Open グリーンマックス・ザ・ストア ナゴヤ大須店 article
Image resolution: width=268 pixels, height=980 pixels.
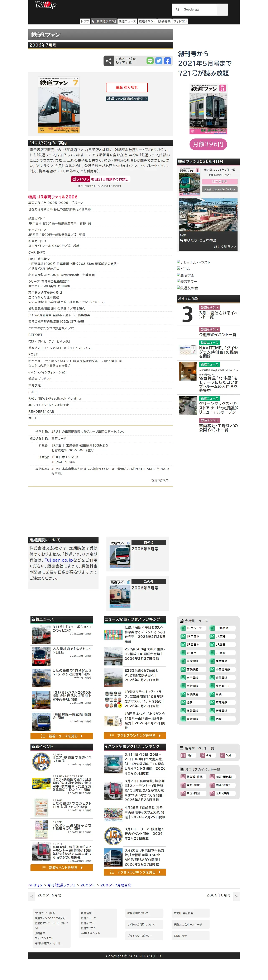[219, 408]
